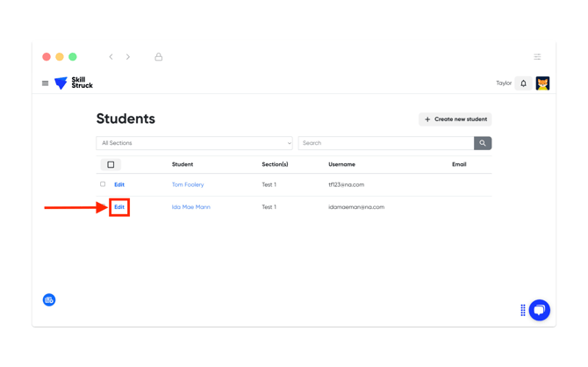Click the blue circular icon at bottom left
Screen dimensions: 588x367
[49, 299]
